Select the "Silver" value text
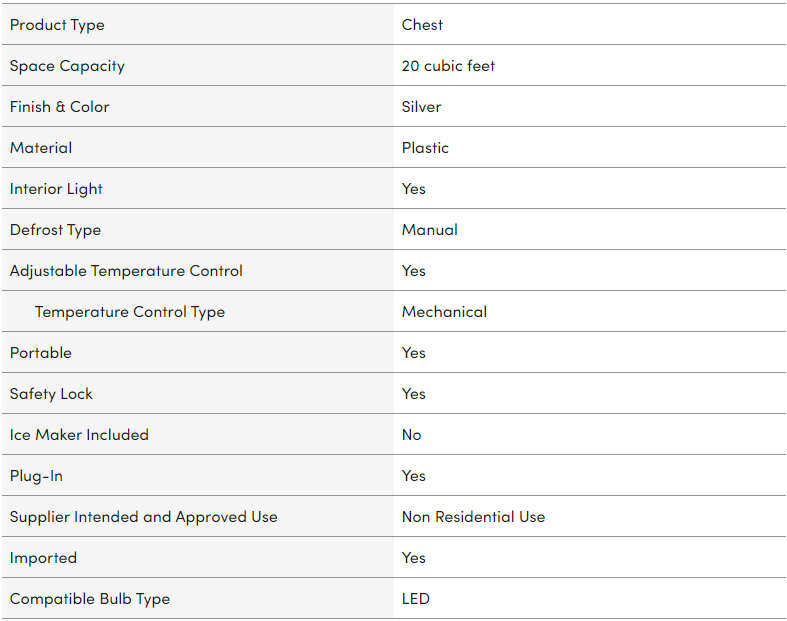 pyautogui.click(x=421, y=107)
